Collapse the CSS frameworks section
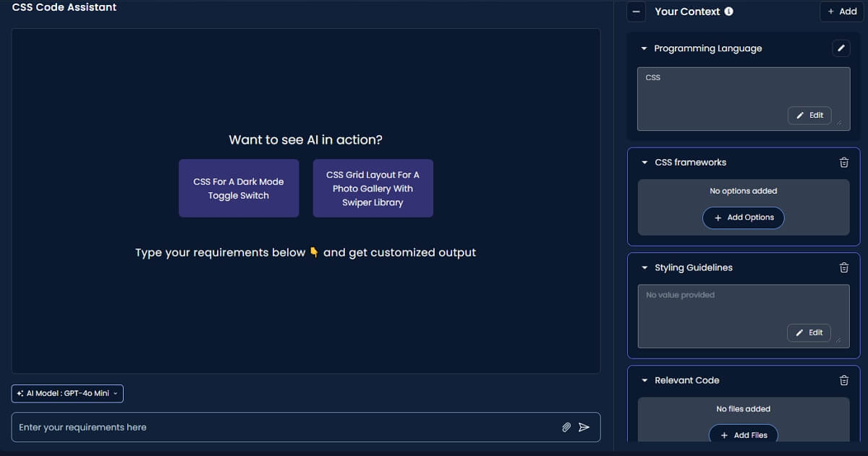 pos(644,163)
